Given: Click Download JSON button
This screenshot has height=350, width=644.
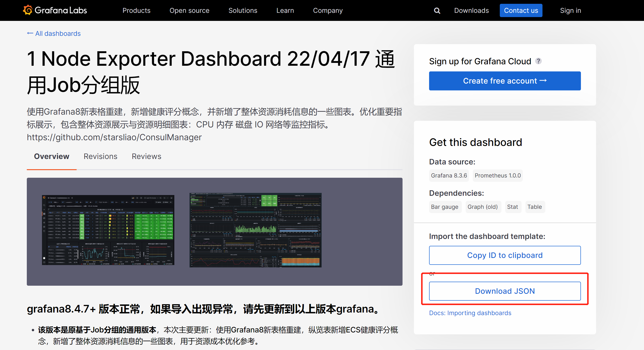Looking at the screenshot, I should click(505, 291).
